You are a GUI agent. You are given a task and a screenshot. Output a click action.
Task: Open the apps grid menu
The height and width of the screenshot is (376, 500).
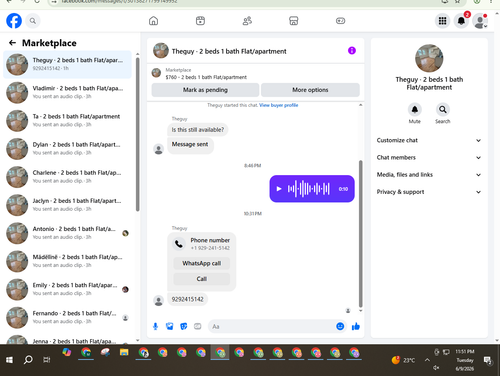point(442,21)
